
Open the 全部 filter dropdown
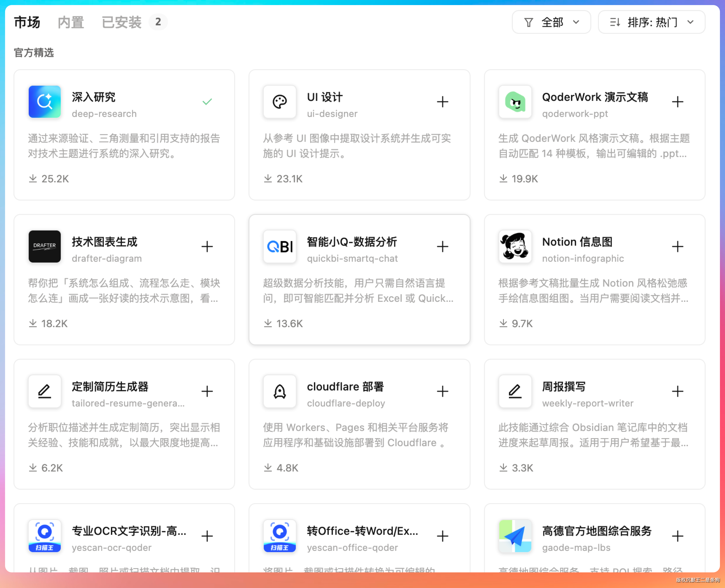pos(551,22)
